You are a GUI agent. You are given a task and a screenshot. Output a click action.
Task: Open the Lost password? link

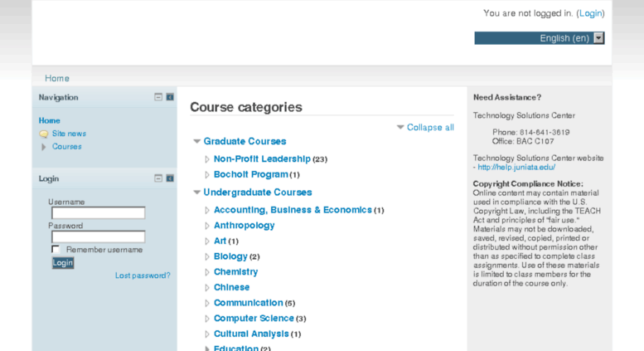pos(143,275)
